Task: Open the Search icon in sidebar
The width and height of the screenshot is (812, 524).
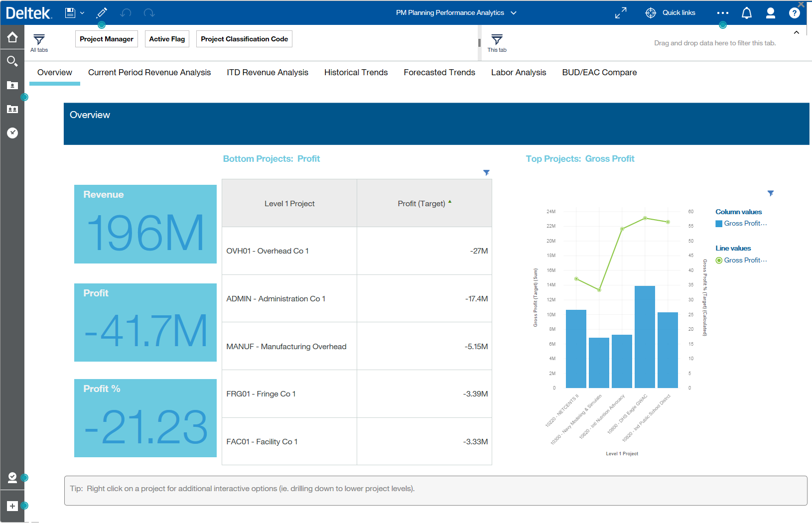Action: coord(12,61)
